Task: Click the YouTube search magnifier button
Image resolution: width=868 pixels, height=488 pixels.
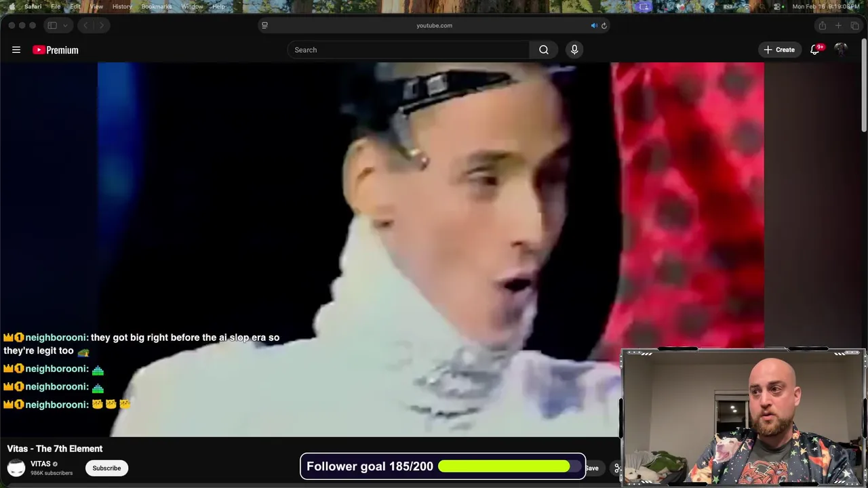Action: click(544, 49)
